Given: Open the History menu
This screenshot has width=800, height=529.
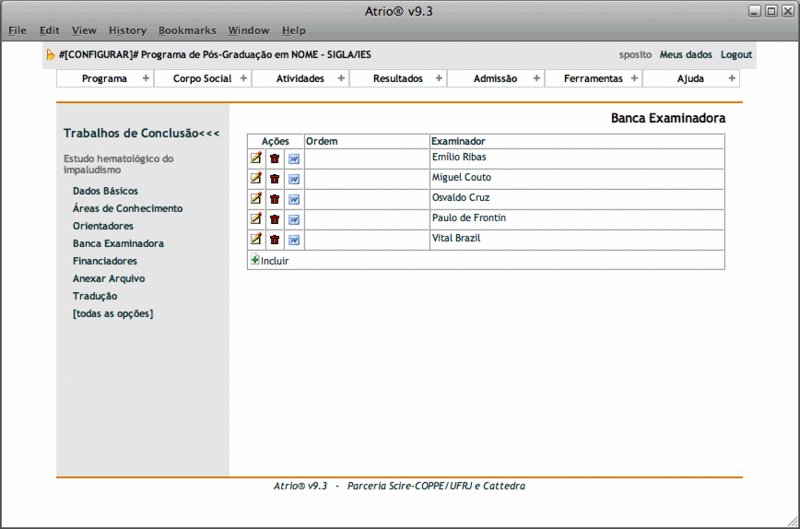Looking at the screenshot, I should point(127,31).
